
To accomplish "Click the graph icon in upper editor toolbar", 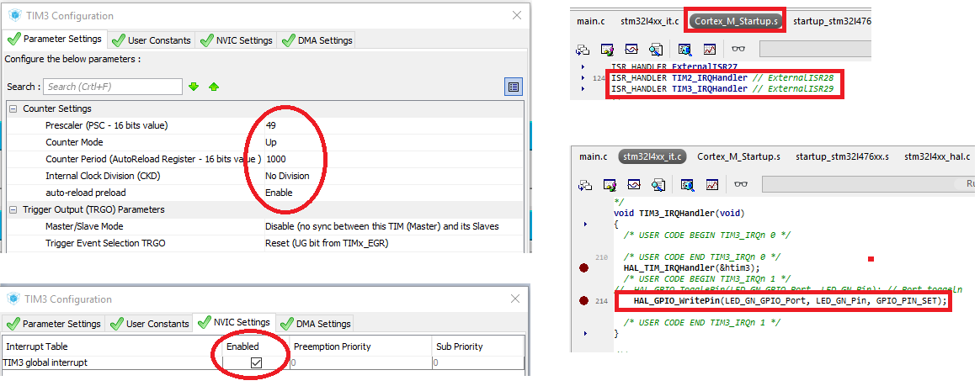I will coord(709,49).
